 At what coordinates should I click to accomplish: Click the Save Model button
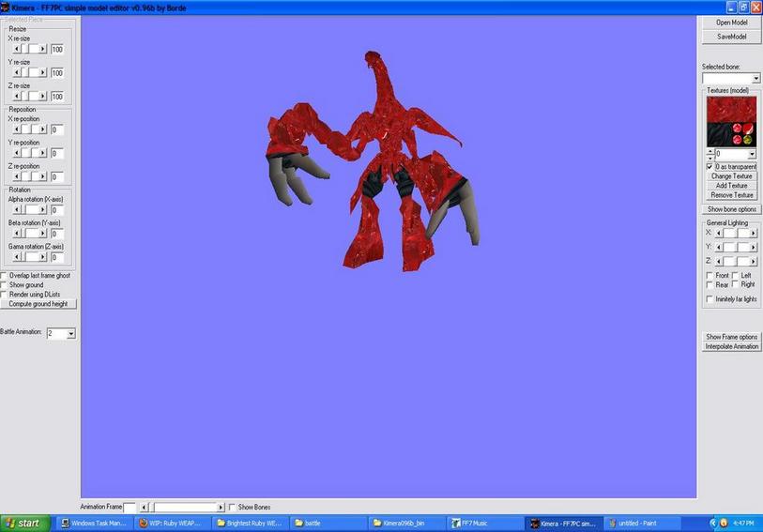click(731, 37)
